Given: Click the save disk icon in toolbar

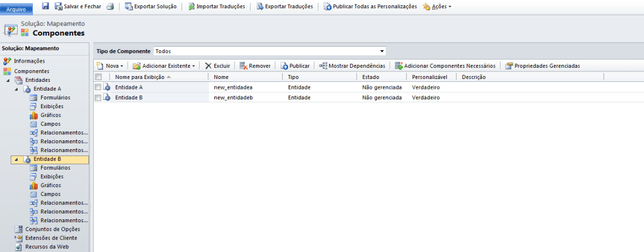Looking at the screenshot, I should click(46, 6).
